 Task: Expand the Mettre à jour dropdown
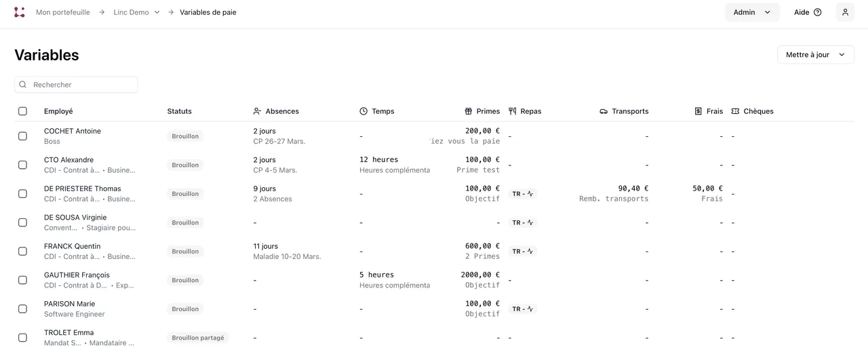[x=816, y=55]
